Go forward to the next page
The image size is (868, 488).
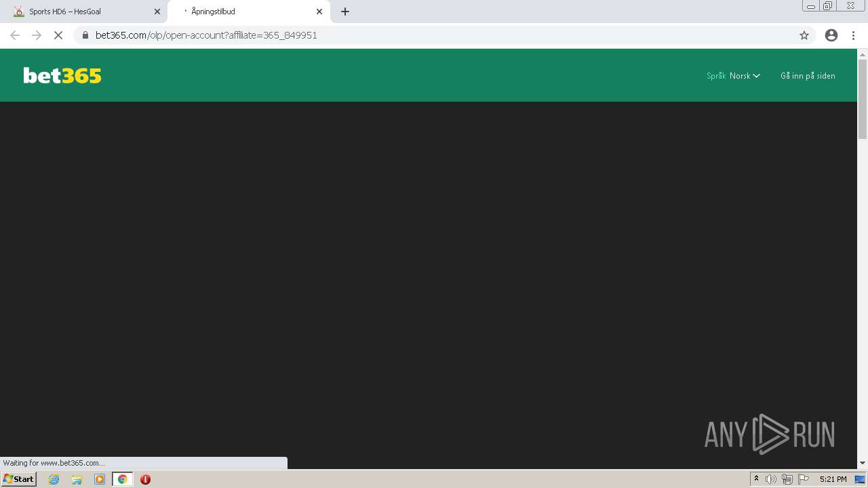click(x=37, y=35)
